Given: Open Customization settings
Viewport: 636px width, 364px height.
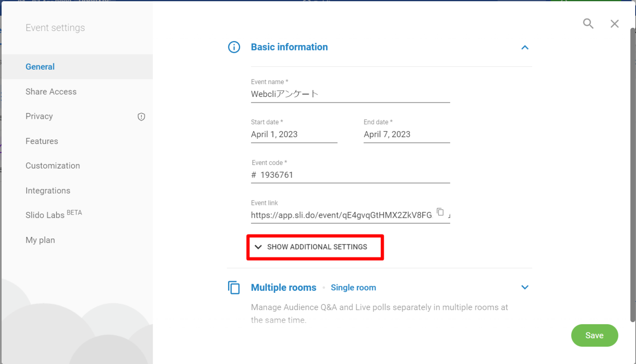Looking at the screenshot, I should (x=53, y=166).
